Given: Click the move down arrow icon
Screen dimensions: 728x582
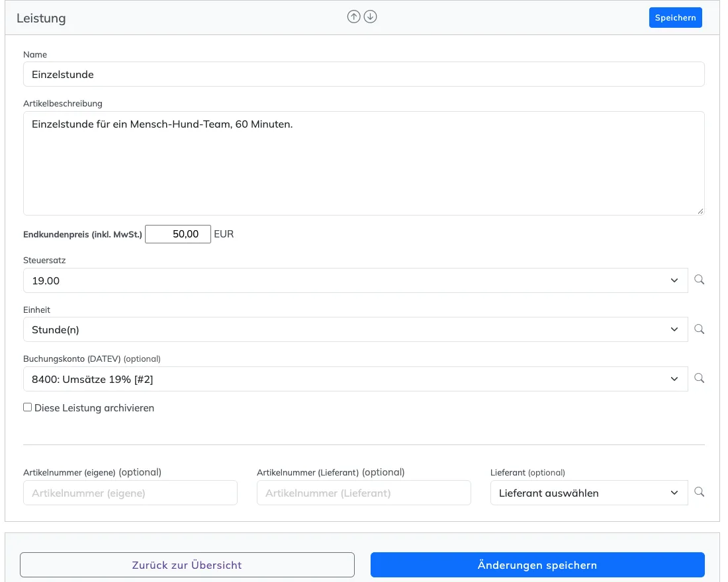Looking at the screenshot, I should click(370, 17).
